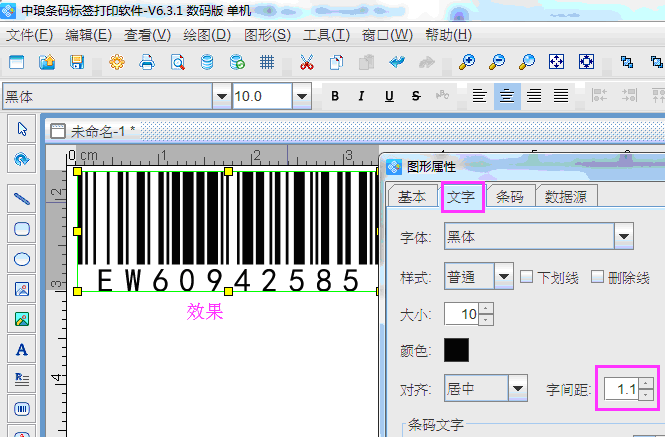The width and height of the screenshot is (665, 437).
Task: Toggle italic formatting button
Action: coord(362,96)
